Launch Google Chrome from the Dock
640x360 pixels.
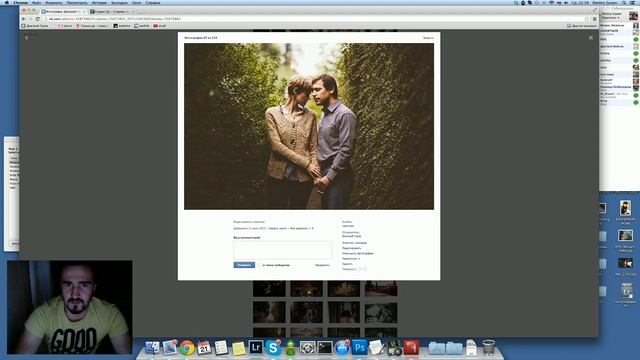[x=187, y=348]
